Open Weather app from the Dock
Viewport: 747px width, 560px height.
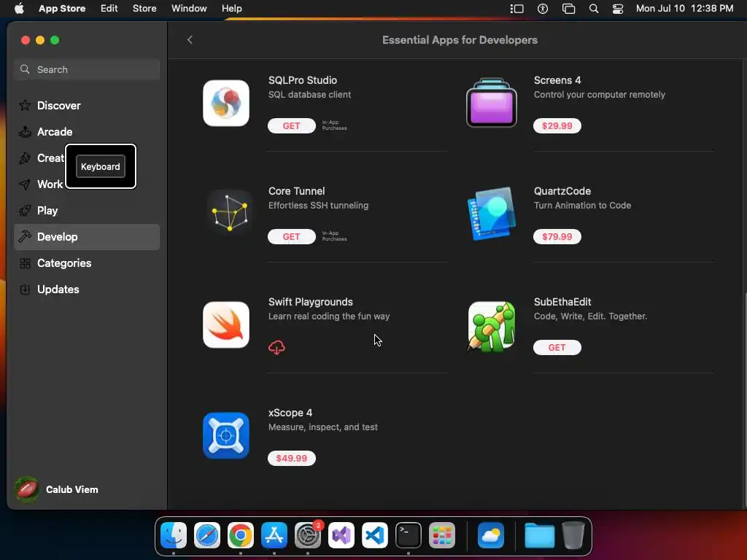tap(491, 535)
